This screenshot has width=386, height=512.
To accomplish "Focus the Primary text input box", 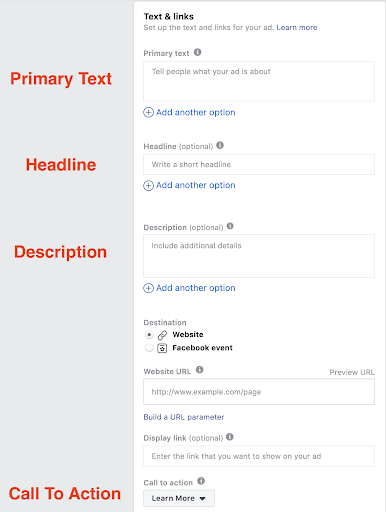I will point(259,81).
